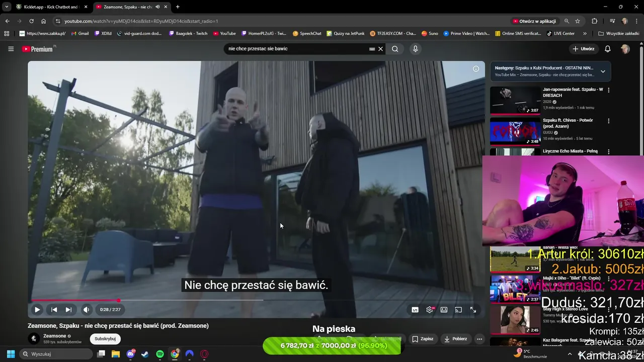The width and height of the screenshot is (644, 362).
Task: Click the YouTube search box
Action: click(x=297, y=49)
